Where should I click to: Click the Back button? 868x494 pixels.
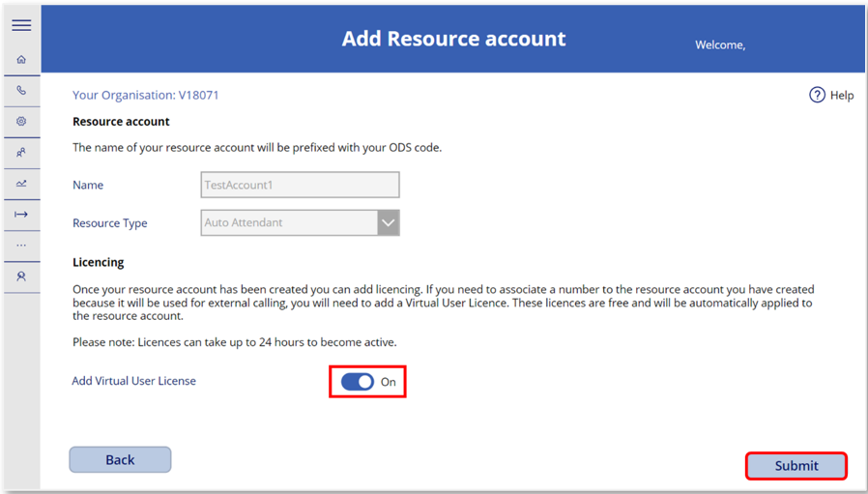click(120, 459)
